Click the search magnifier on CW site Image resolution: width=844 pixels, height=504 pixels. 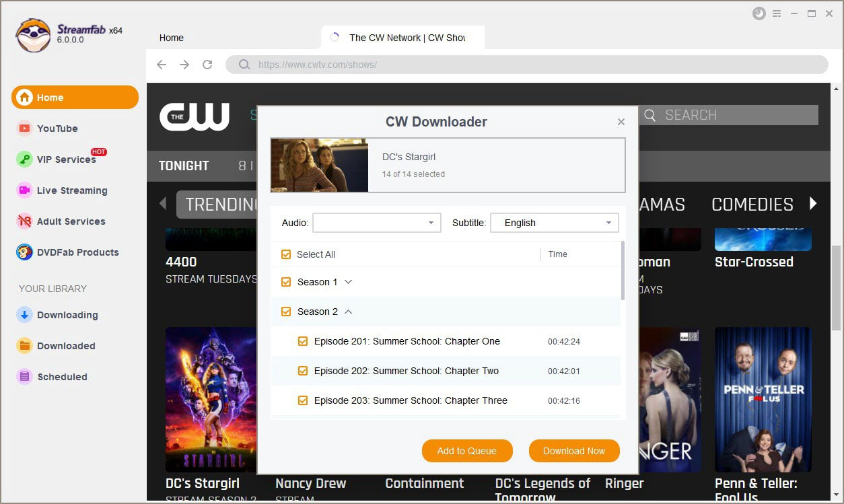[x=650, y=115]
